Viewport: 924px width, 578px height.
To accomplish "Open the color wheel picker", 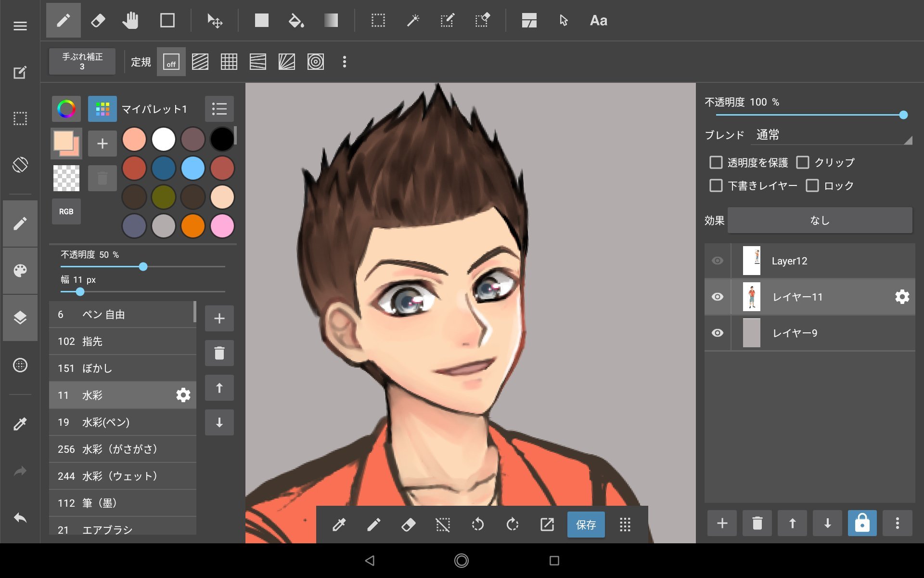I will coord(66,109).
